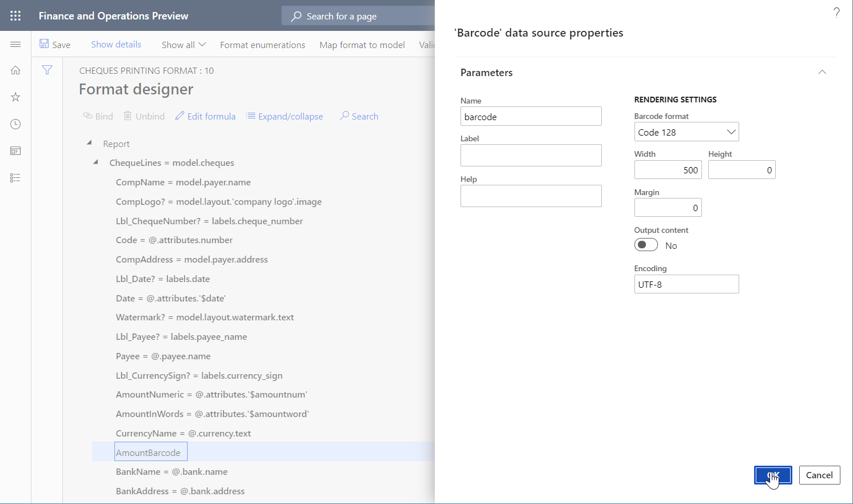This screenshot has width=853, height=504.
Task: Click Unbind in the designer toolbar
Action: [144, 116]
